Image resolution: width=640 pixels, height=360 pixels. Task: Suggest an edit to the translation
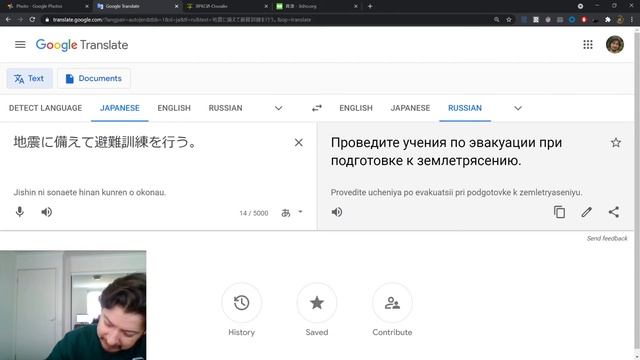click(587, 212)
